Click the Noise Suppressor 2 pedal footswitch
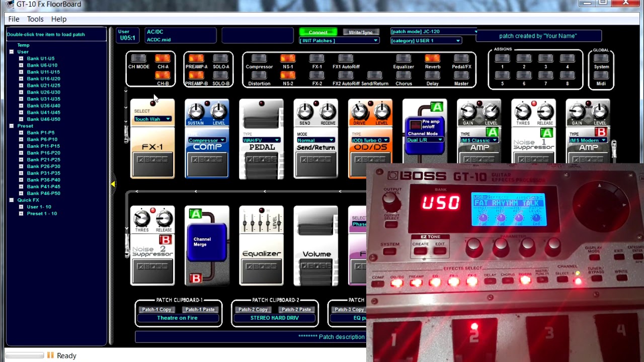 (x=152, y=271)
